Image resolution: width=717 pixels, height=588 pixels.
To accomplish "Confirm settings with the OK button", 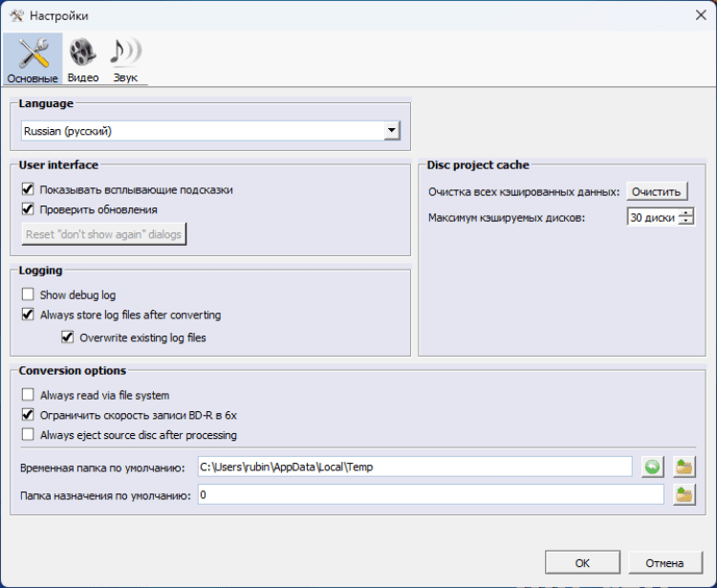I will (582, 562).
